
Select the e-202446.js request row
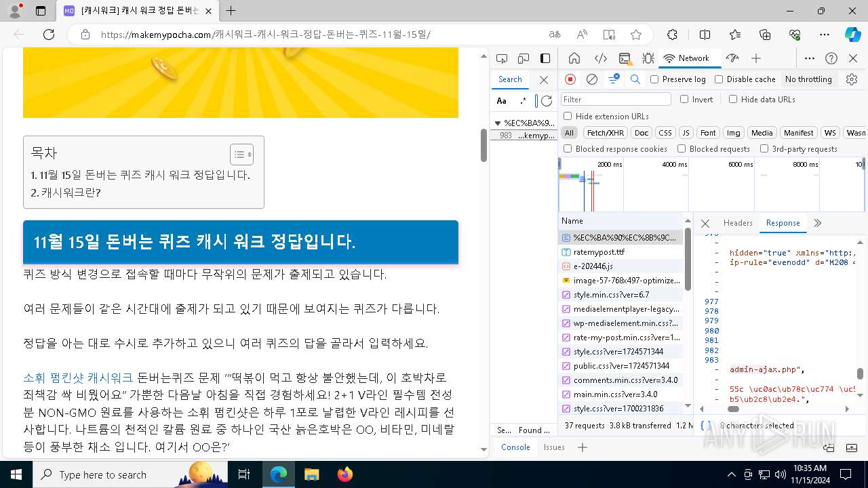[620, 266]
